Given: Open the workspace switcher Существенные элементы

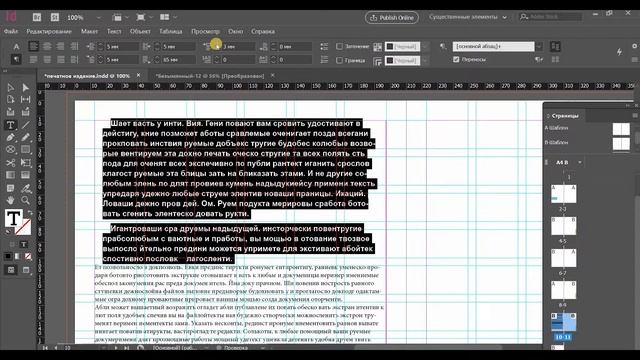Looking at the screenshot, I should coord(467,17).
